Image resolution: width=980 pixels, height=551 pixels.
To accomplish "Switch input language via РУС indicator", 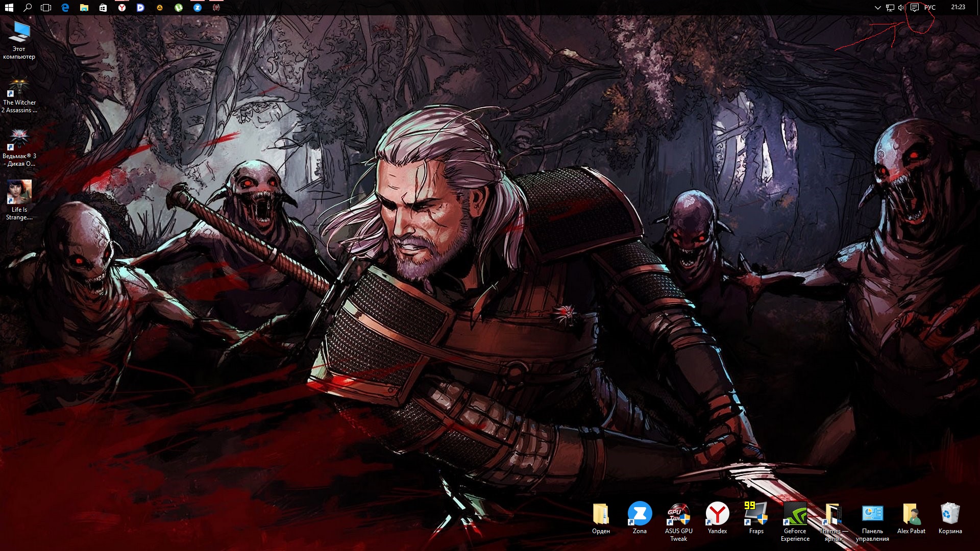I will click(930, 8).
